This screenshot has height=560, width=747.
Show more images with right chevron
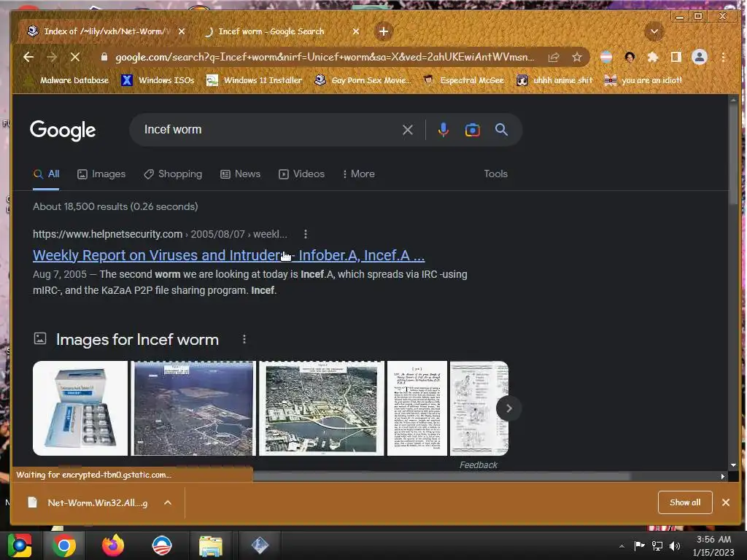508,408
